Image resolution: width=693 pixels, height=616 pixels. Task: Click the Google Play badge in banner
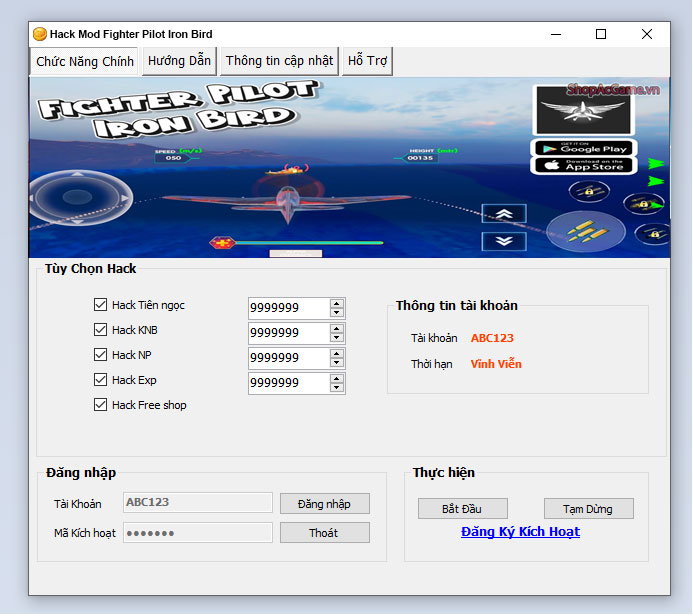pyautogui.click(x=584, y=148)
